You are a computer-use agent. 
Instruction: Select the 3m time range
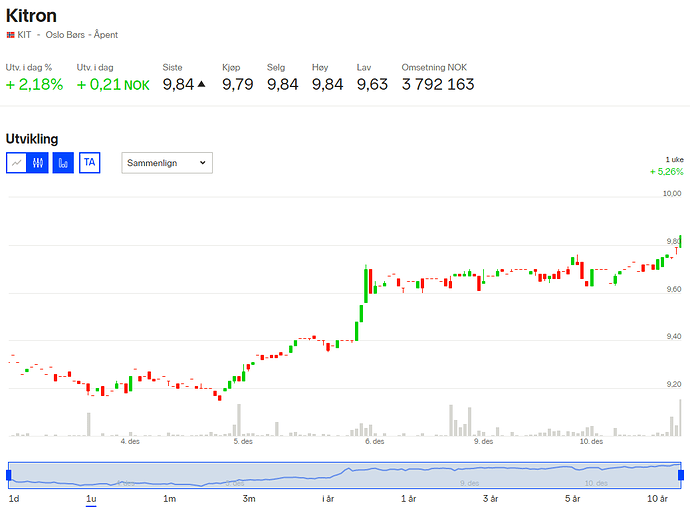pos(249,499)
